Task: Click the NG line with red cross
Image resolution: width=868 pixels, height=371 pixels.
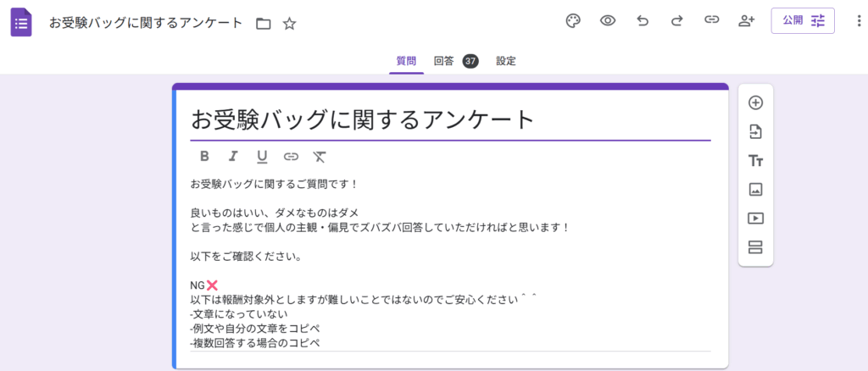Action: [x=204, y=285]
